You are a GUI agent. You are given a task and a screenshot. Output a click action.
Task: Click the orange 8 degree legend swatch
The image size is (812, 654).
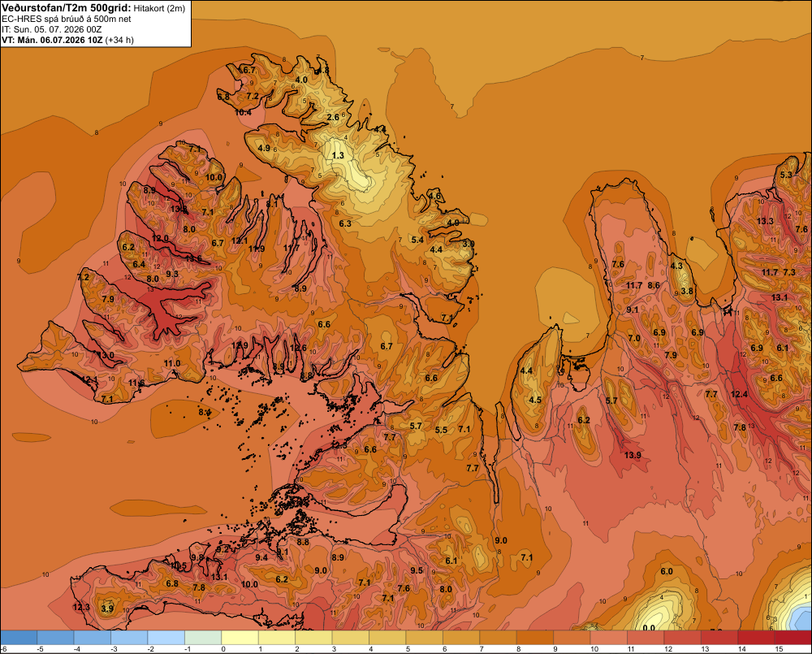tap(535, 638)
